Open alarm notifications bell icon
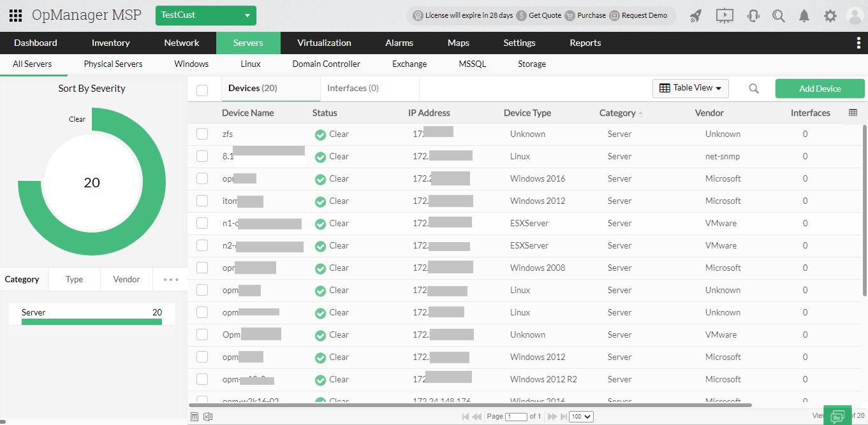This screenshot has height=425, width=868. 805,16
